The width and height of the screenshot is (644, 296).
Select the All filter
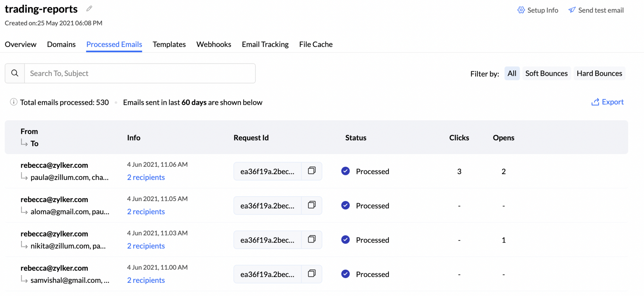point(512,73)
